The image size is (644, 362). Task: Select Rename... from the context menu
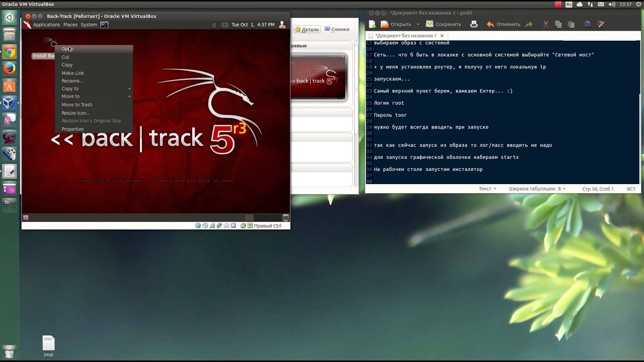point(94,81)
